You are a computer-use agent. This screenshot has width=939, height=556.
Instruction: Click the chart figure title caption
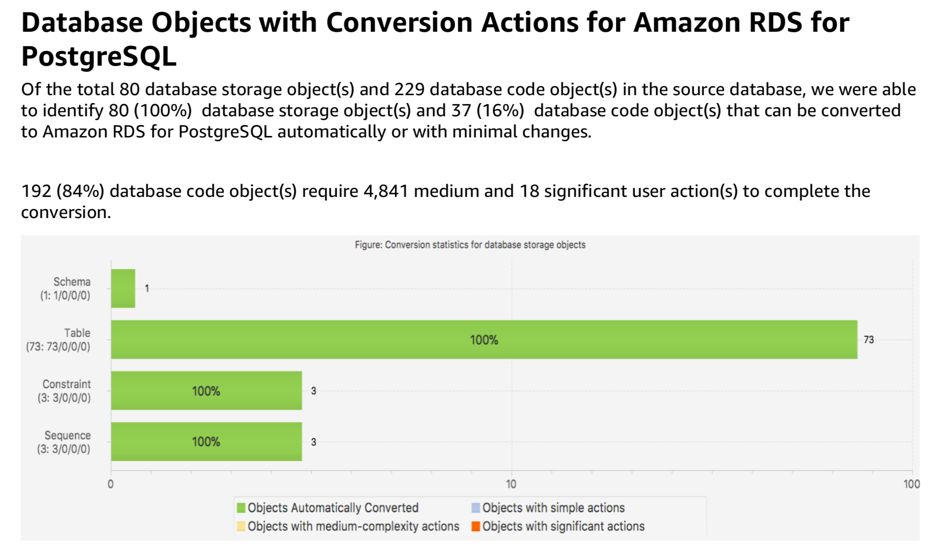[470, 245]
